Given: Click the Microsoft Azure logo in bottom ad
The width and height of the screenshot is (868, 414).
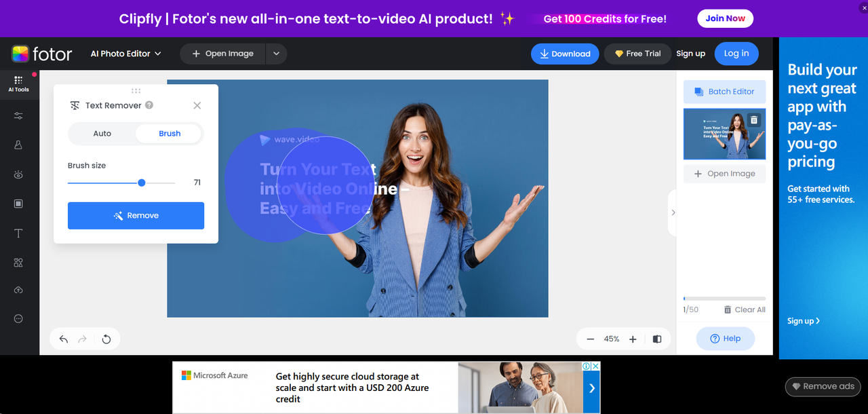Looking at the screenshot, I should (215, 375).
